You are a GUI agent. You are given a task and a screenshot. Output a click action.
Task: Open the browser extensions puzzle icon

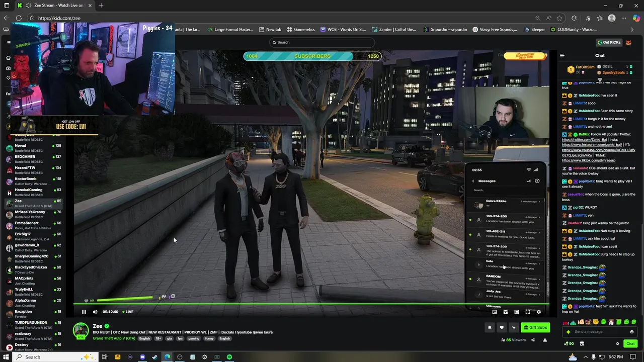[574, 18]
